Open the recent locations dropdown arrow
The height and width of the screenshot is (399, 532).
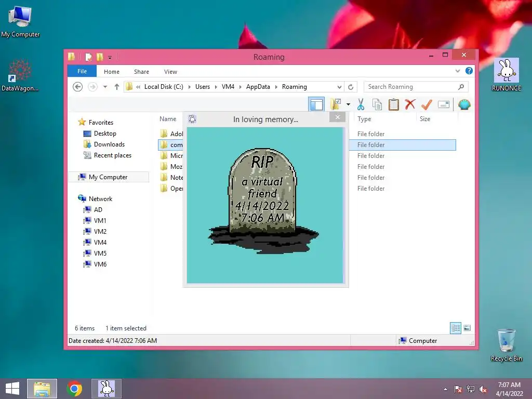[x=105, y=87]
